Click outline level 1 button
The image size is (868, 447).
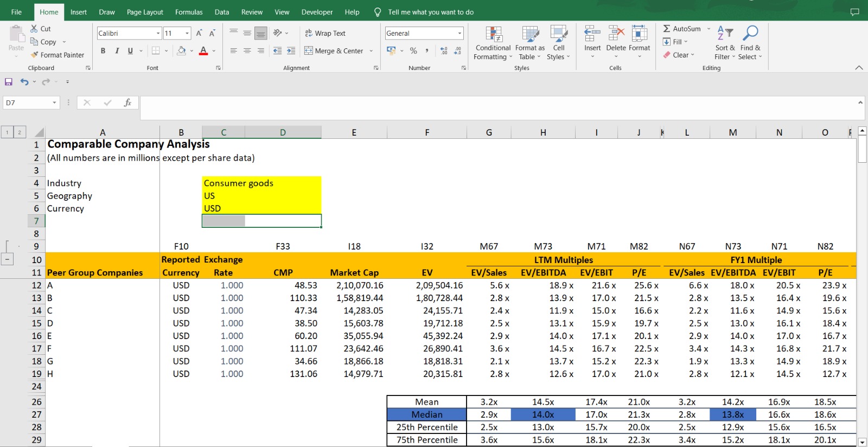click(x=7, y=132)
